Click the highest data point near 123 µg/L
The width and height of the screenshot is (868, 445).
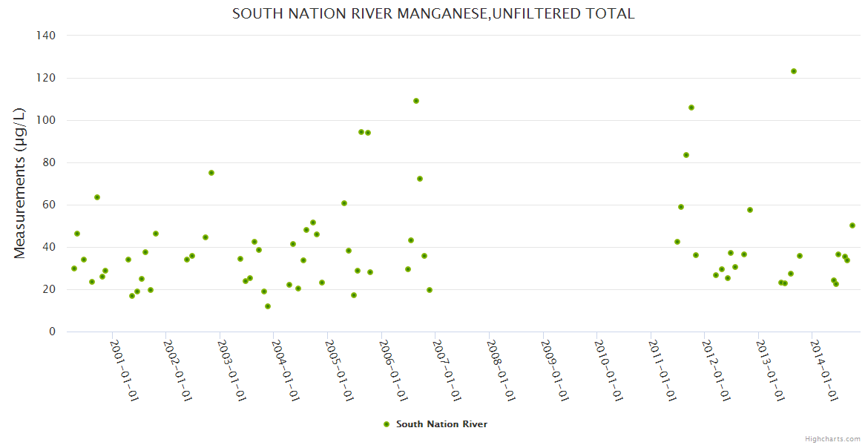pos(794,71)
